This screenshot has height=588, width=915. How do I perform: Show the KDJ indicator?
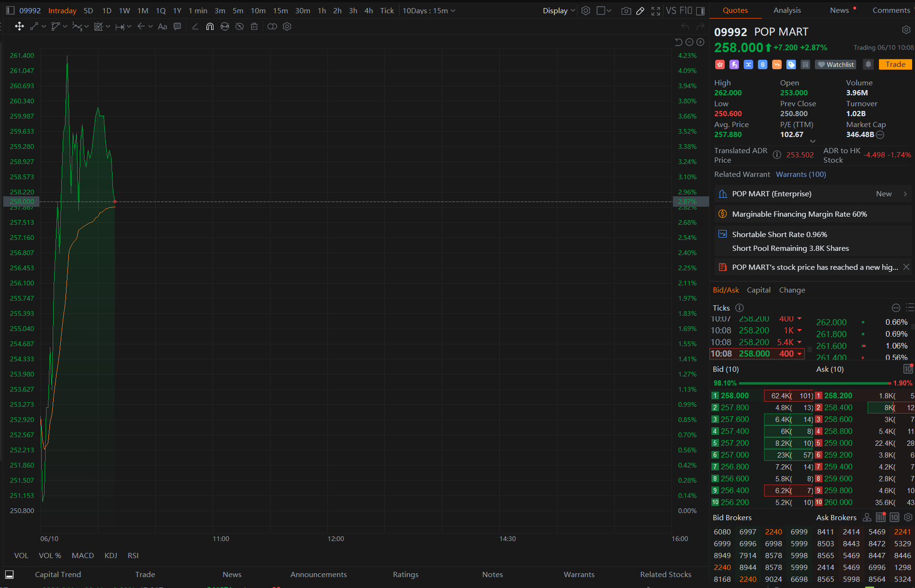[111, 555]
